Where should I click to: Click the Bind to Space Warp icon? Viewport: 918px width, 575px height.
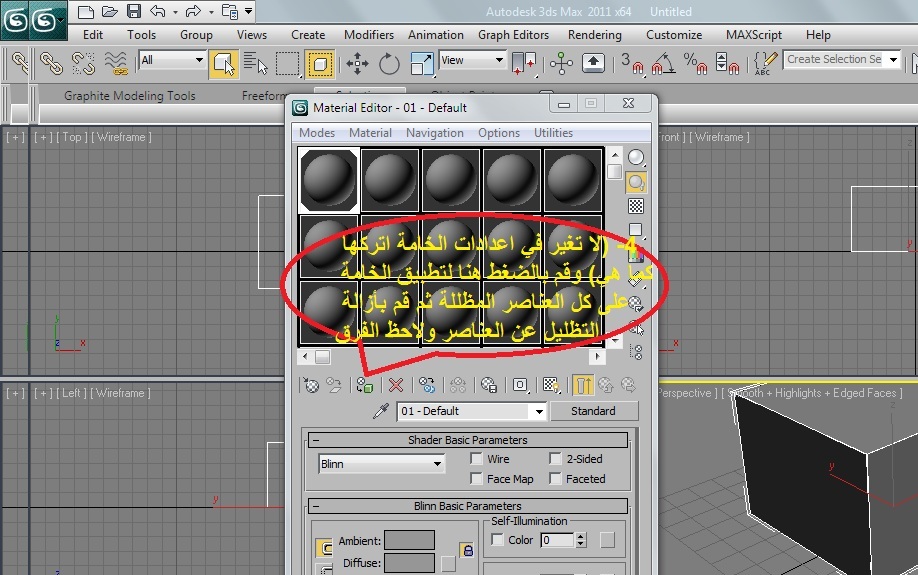tap(116, 63)
